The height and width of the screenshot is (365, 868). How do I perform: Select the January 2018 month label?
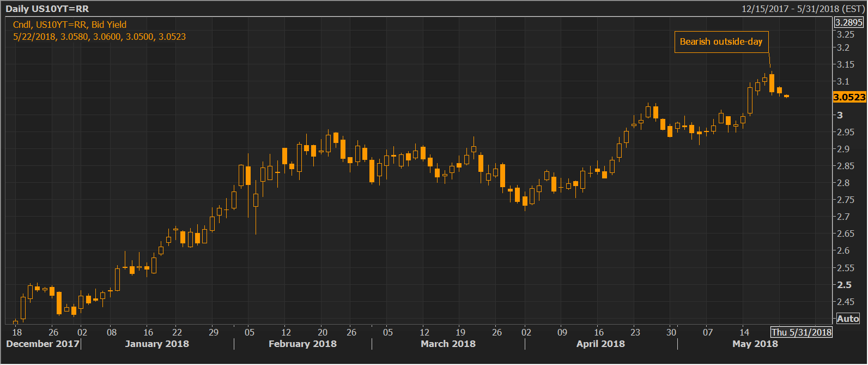pos(157,344)
